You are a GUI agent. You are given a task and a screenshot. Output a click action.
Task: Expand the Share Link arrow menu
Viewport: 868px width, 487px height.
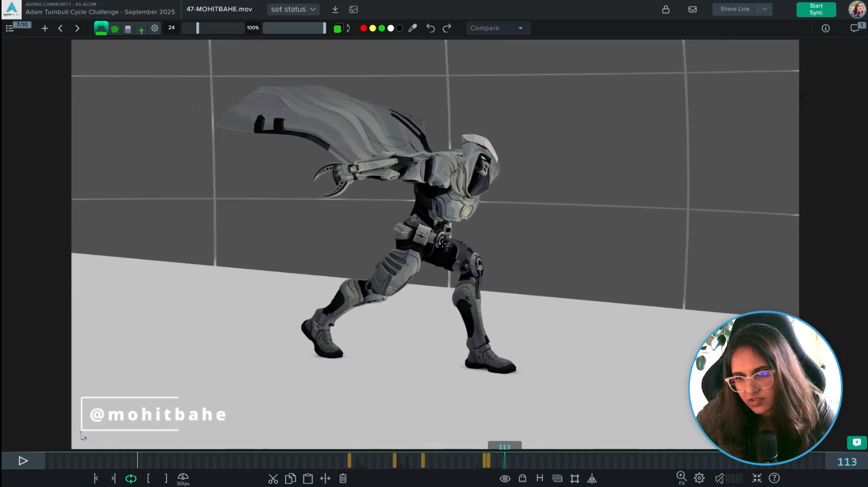click(x=765, y=9)
